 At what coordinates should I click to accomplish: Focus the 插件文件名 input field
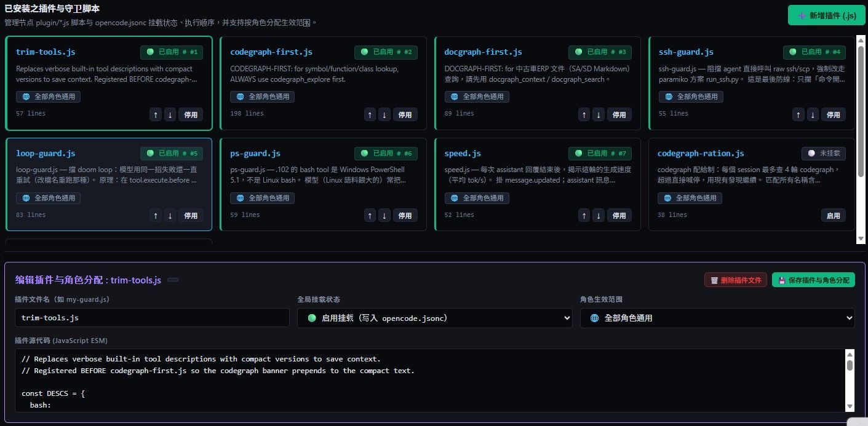[152, 318]
